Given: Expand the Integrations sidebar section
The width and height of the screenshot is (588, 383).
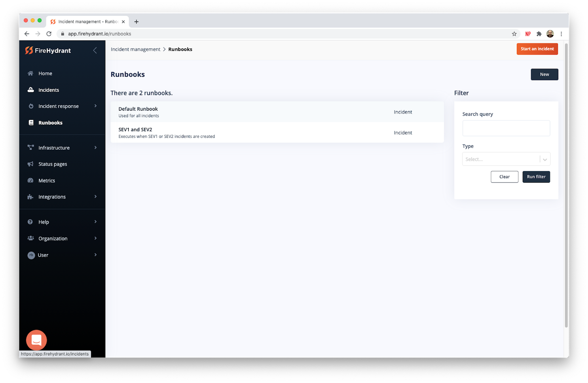Looking at the screenshot, I should (x=62, y=197).
